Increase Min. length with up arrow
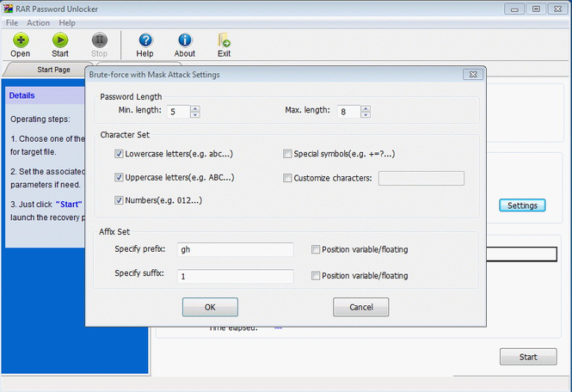The height and width of the screenshot is (392, 572). 195,108
